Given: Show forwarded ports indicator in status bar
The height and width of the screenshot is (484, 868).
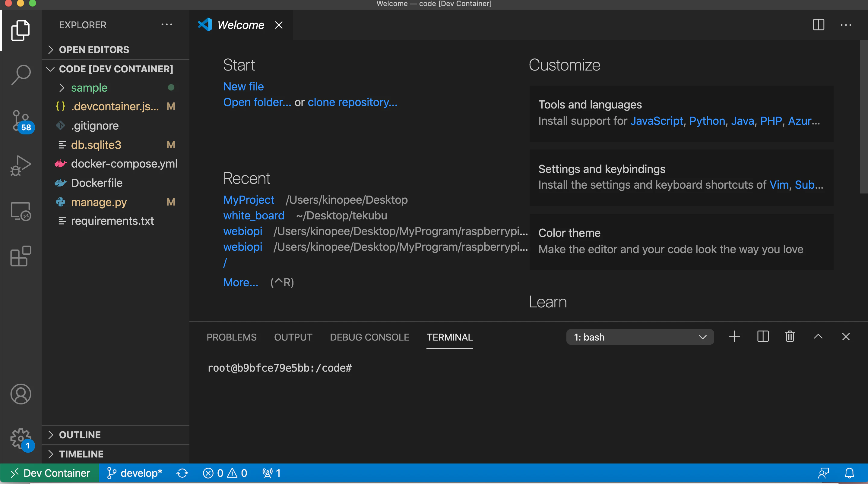Looking at the screenshot, I should 271,473.
